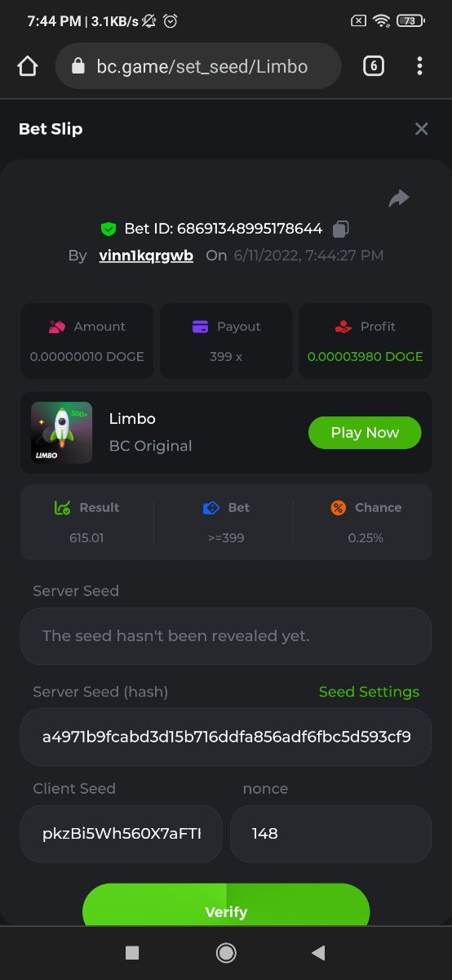Click the green Verify button
The image size is (452, 980).
(x=226, y=905)
